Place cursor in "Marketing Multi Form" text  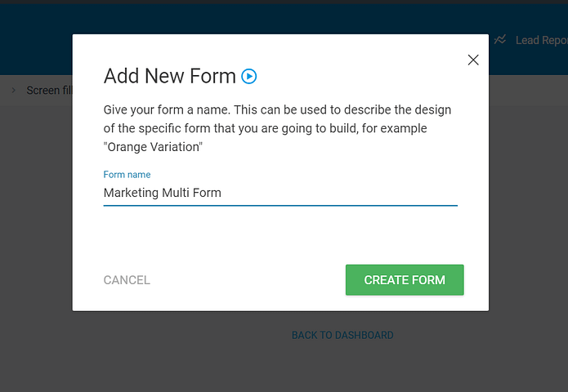[x=163, y=193]
